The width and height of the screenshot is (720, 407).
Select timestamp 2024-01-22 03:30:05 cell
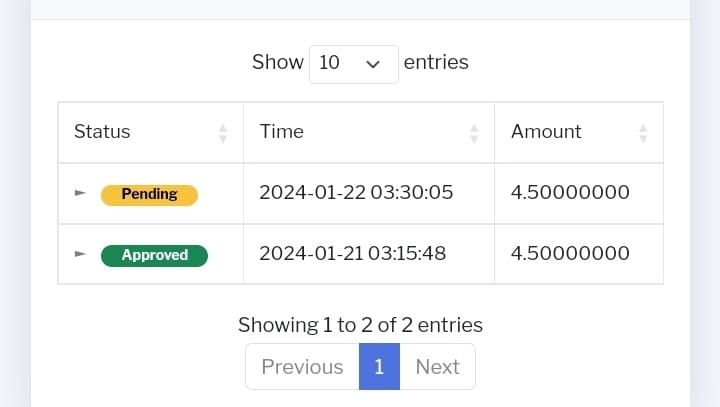coord(369,193)
